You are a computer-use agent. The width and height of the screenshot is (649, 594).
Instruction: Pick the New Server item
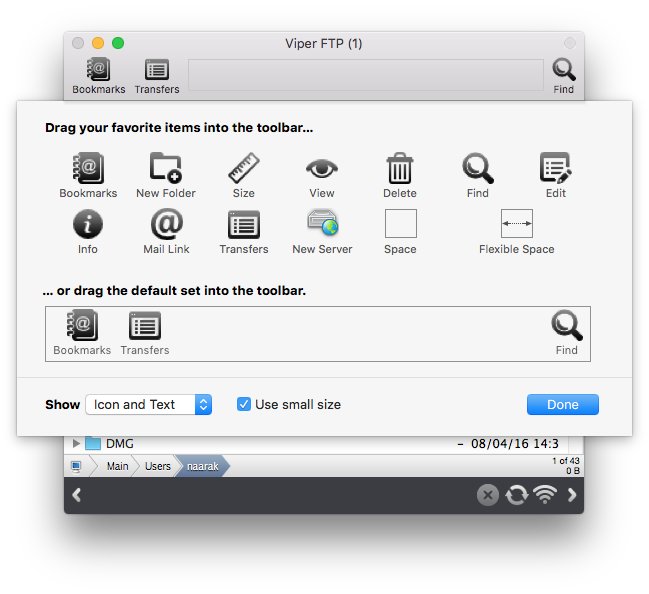click(322, 231)
